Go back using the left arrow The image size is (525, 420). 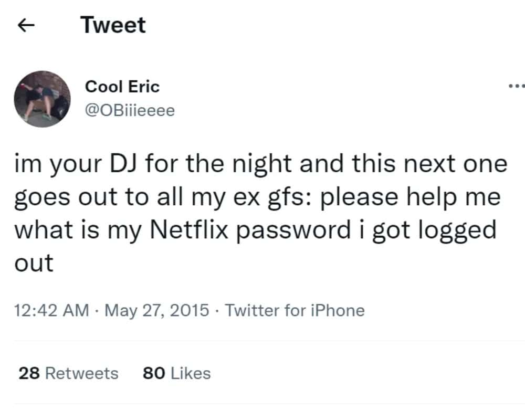[x=27, y=26]
